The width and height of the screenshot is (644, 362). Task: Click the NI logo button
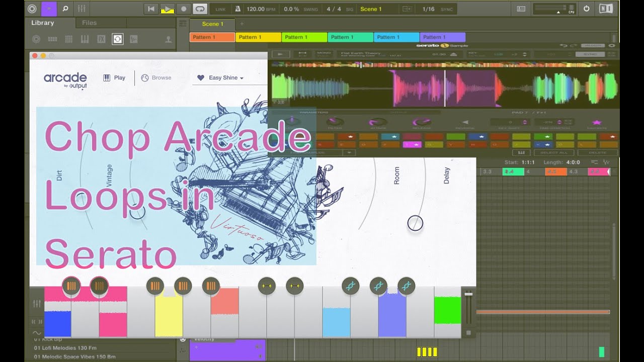click(x=606, y=9)
